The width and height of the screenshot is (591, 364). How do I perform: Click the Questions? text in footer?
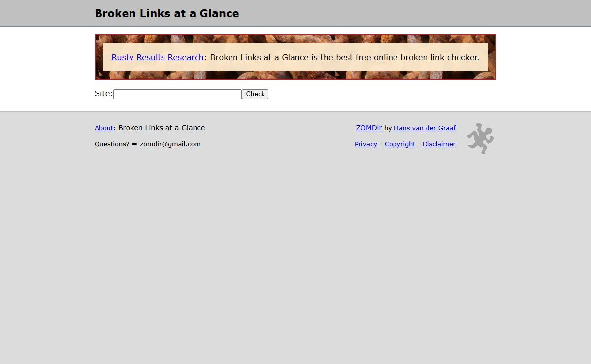click(x=112, y=144)
